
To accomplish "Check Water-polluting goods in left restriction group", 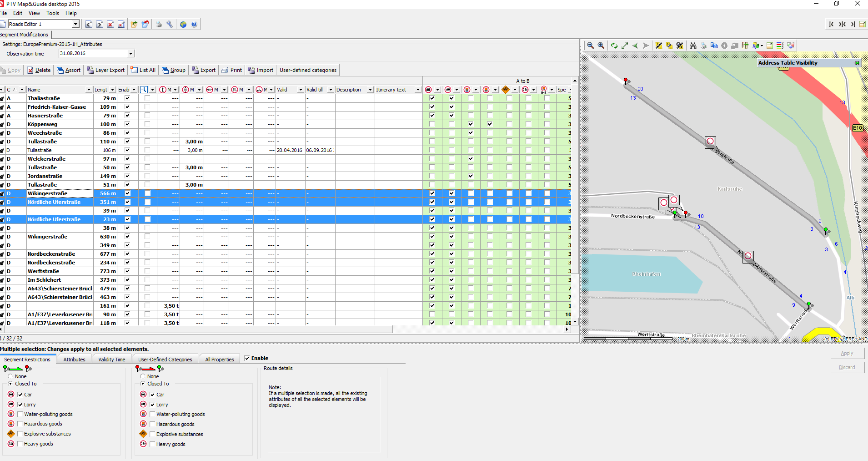I will [x=20, y=414].
